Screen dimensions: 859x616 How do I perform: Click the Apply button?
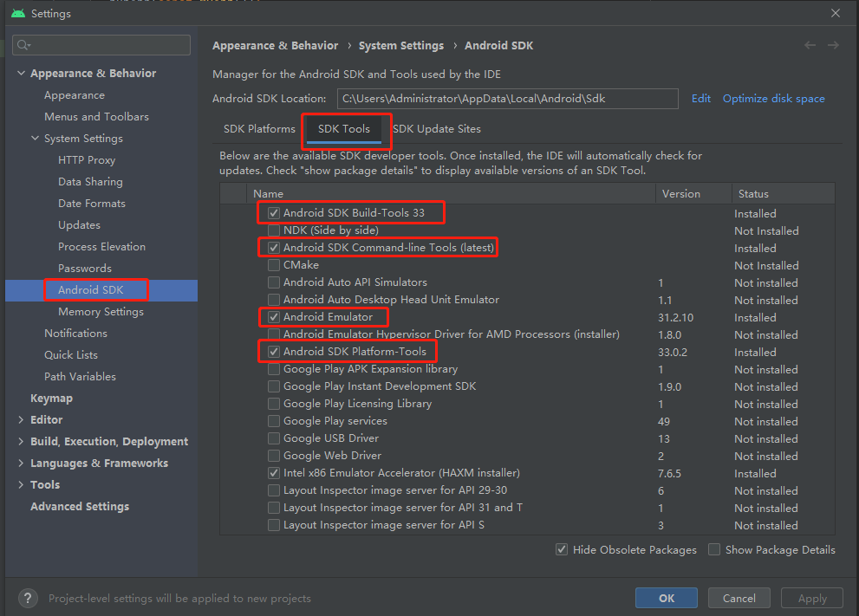tap(812, 598)
